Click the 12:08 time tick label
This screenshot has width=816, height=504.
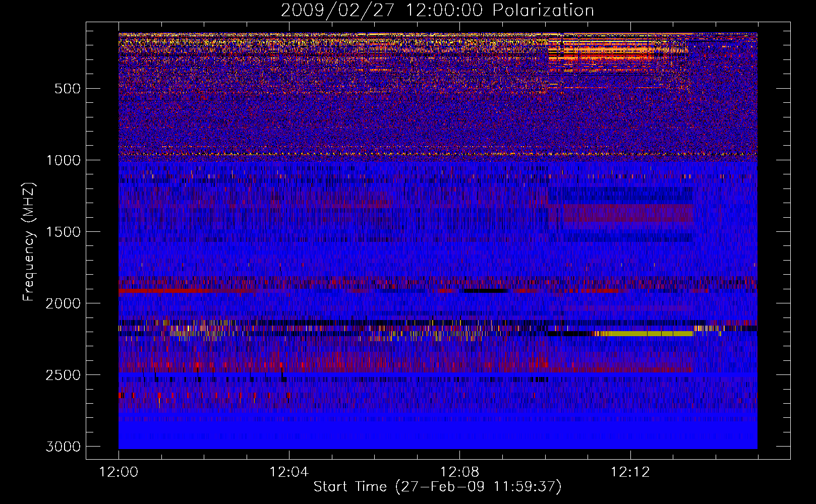tap(459, 472)
